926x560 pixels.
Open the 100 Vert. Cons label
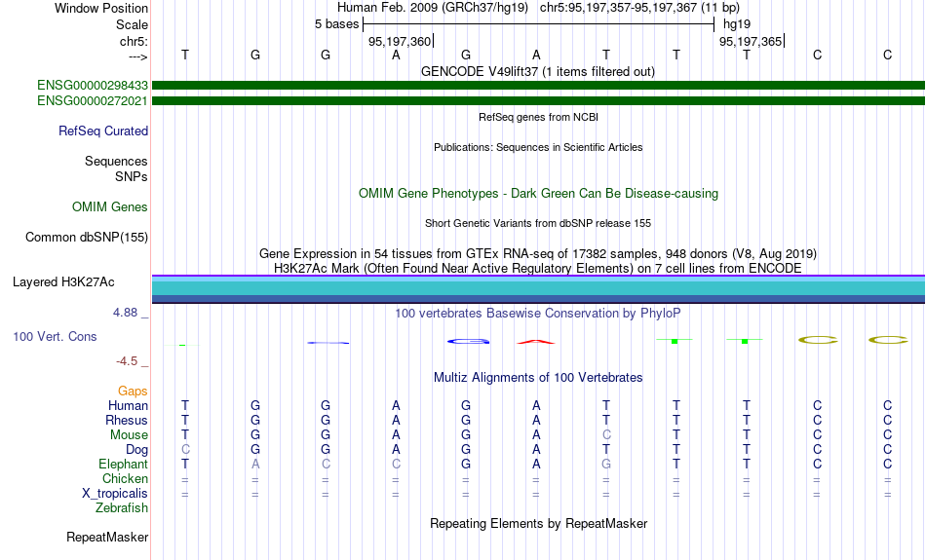coord(55,336)
